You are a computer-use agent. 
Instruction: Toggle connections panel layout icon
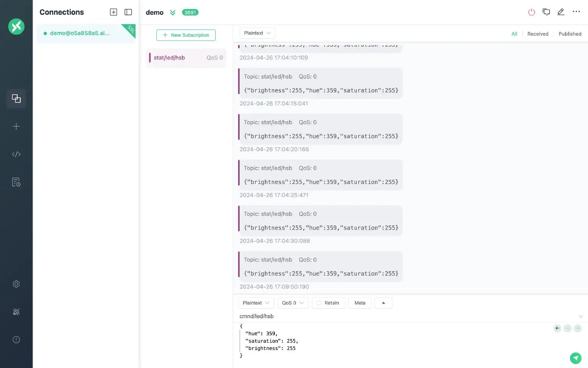[x=128, y=12]
